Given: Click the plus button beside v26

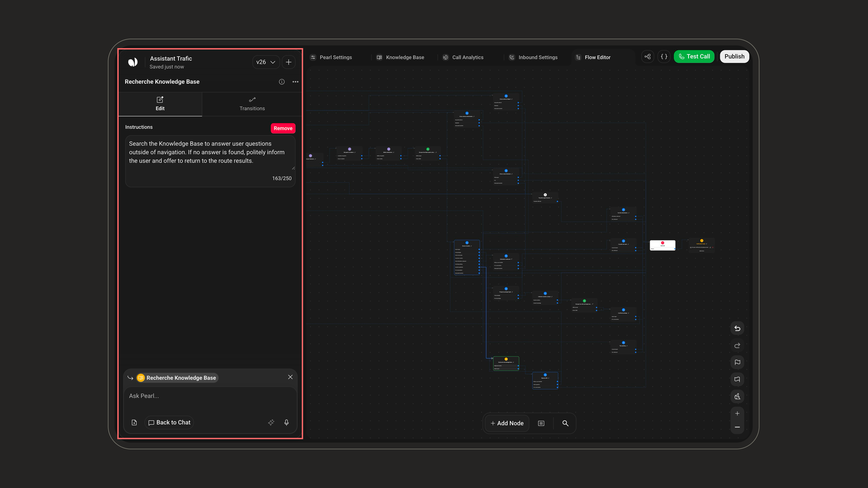Looking at the screenshot, I should pyautogui.click(x=288, y=62).
